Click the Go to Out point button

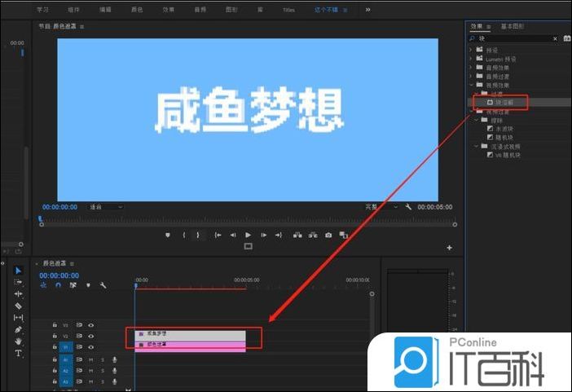279,235
